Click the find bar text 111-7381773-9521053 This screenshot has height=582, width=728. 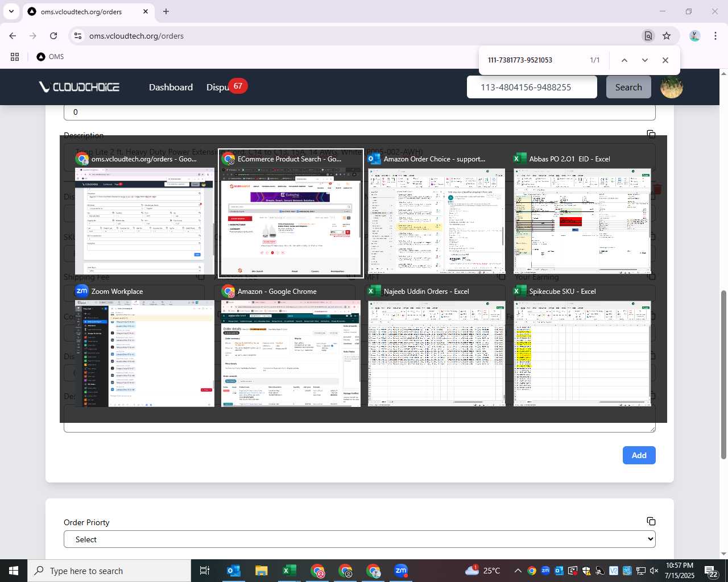coord(520,60)
